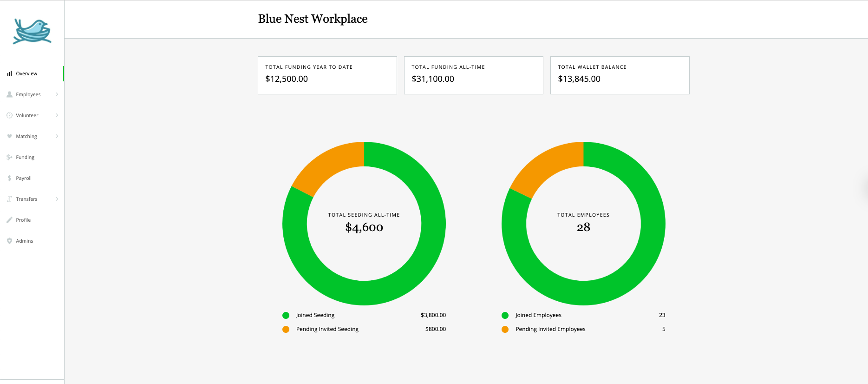Screen dimensions: 868x384
Task: Click the Matching heart icon
Action: (9, 136)
